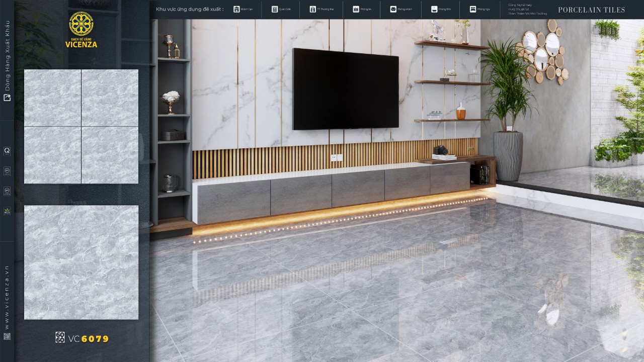Image resolution: width=644 pixels, height=362 pixels.
Task: Click the TT Thương Mại icon
Action: coord(313,9)
